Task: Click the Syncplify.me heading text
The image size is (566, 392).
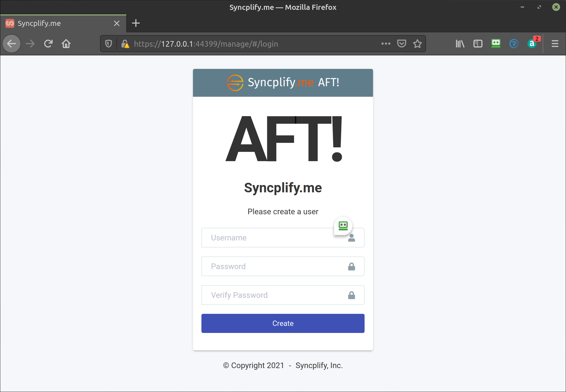Action: [283, 188]
